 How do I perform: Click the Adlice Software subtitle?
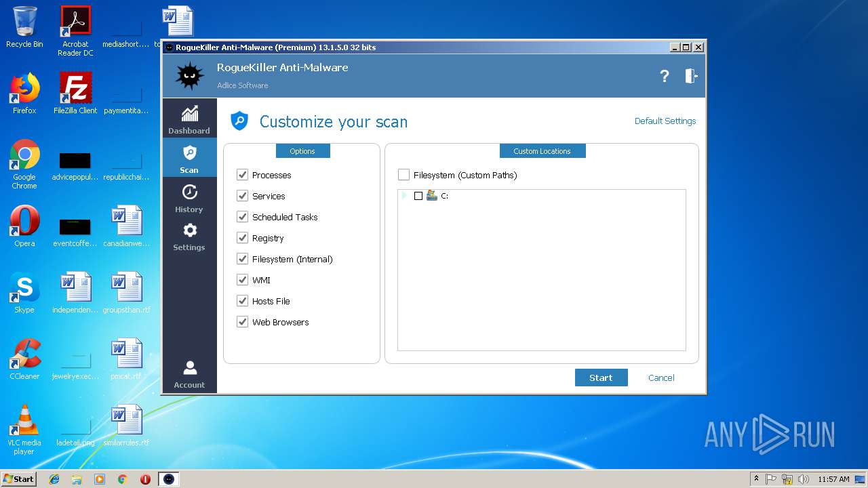[x=243, y=85]
